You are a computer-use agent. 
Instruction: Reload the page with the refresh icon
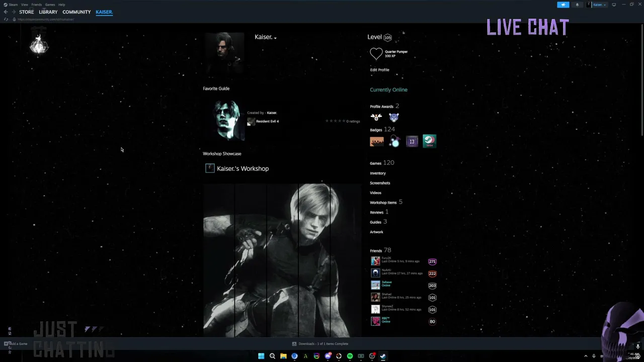(x=6, y=19)
